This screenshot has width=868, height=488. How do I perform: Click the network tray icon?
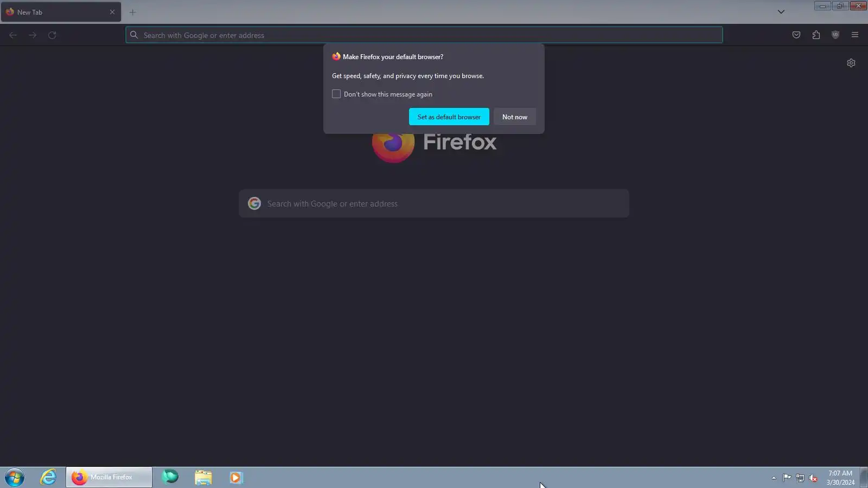coord(800,478)
